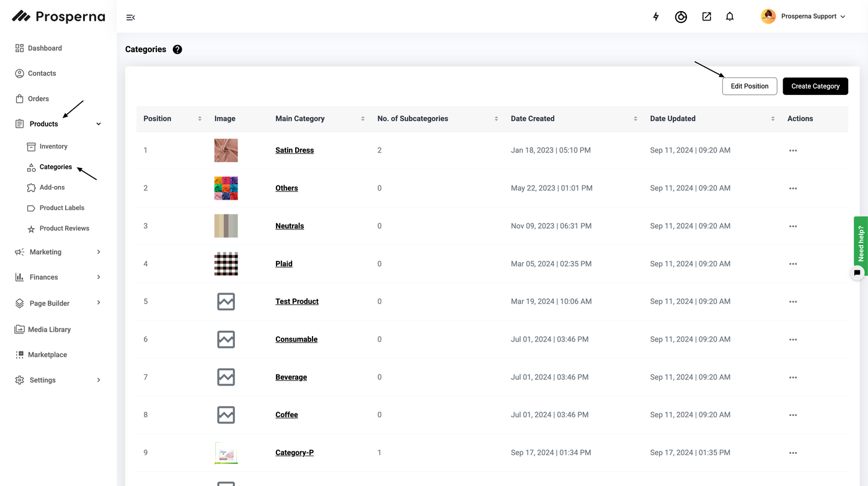Open the chat bubble widget
The height and width of the screenshot is (486, 868).
[x=857, y=273]
